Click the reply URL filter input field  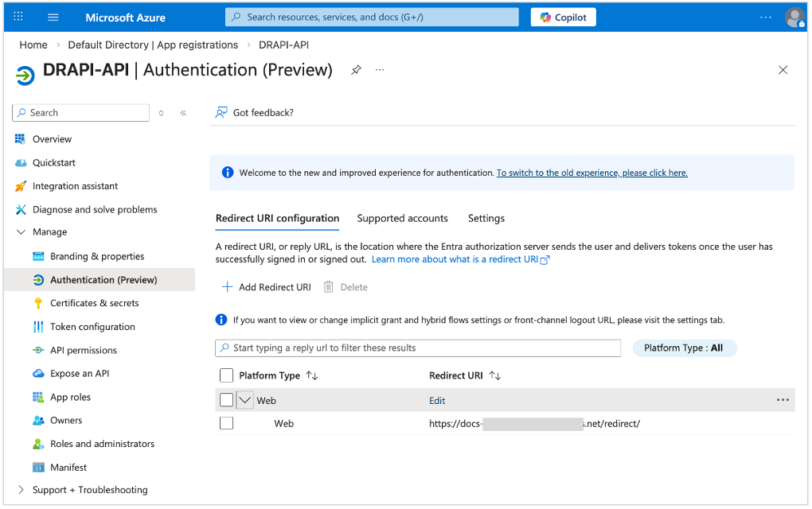point(418,348)
